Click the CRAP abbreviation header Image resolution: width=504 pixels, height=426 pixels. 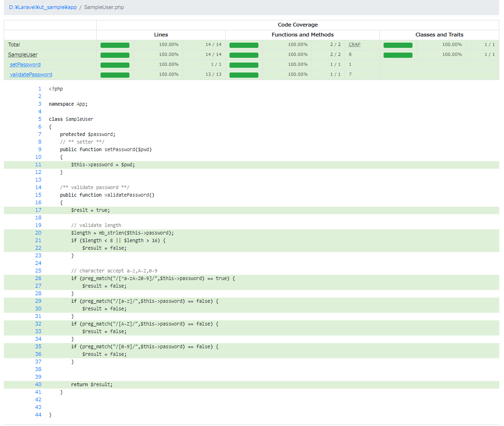click(x=355, y=45)
